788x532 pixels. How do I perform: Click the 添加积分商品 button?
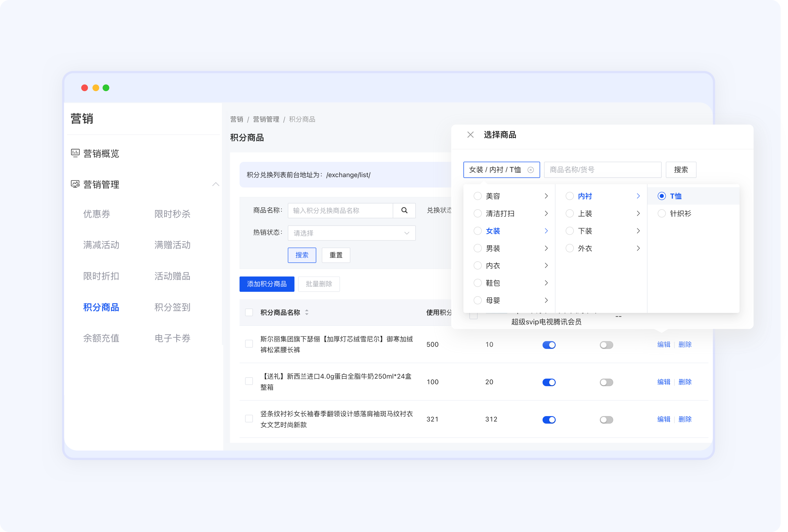click(x=266, y=284)
